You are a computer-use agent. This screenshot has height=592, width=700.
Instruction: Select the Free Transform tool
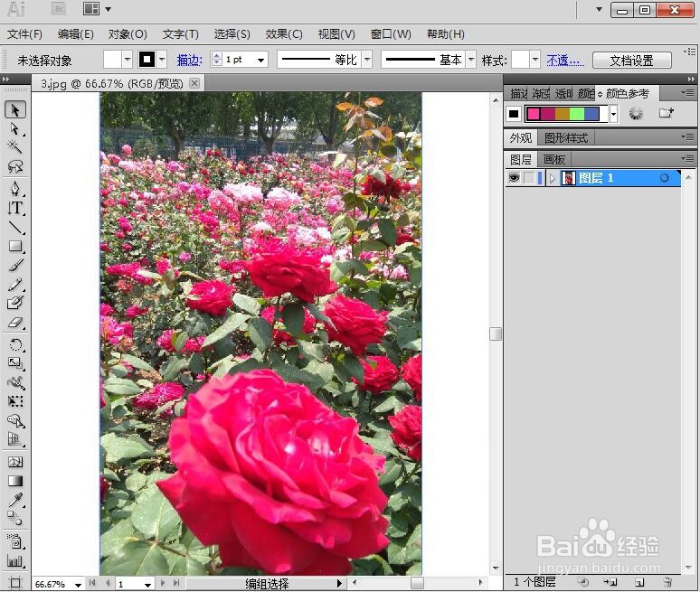click(15, 401)
